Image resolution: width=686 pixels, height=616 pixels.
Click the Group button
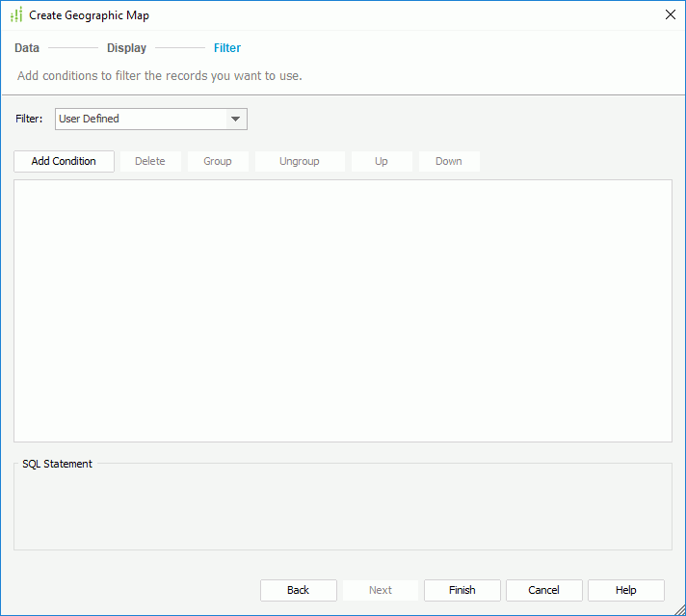pos(218,161)
